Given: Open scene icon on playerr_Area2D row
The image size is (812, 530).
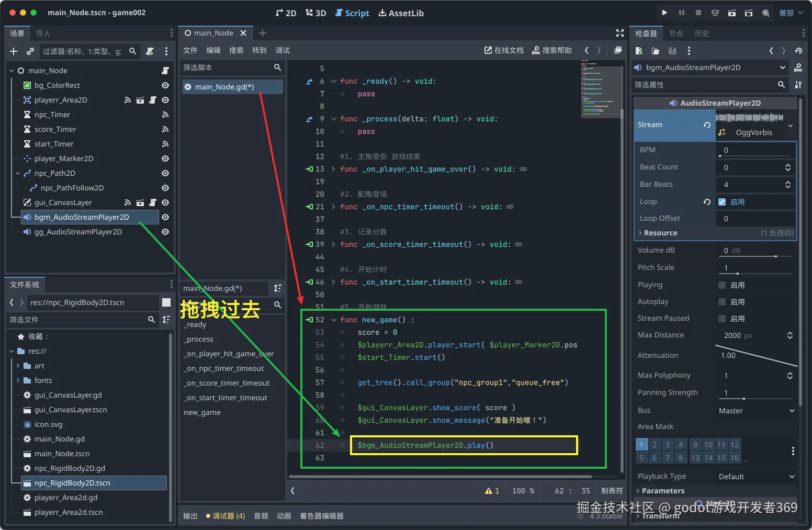Looking at the screenshot, I should click(140, 100).
